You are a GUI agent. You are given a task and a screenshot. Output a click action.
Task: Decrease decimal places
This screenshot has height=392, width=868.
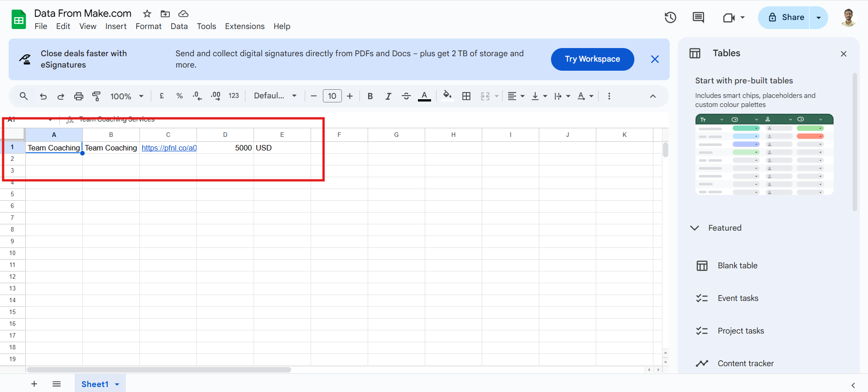(197, 96)
